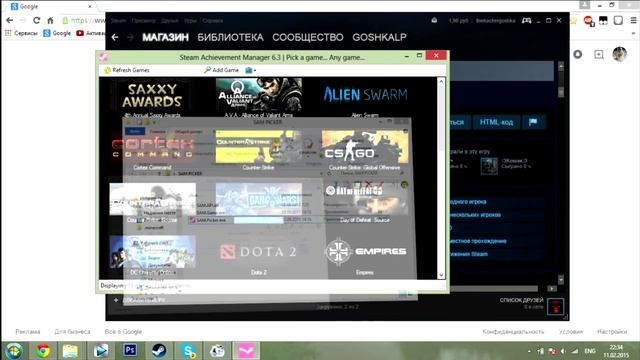Click the volume icon in system tray

pos(563,351)
